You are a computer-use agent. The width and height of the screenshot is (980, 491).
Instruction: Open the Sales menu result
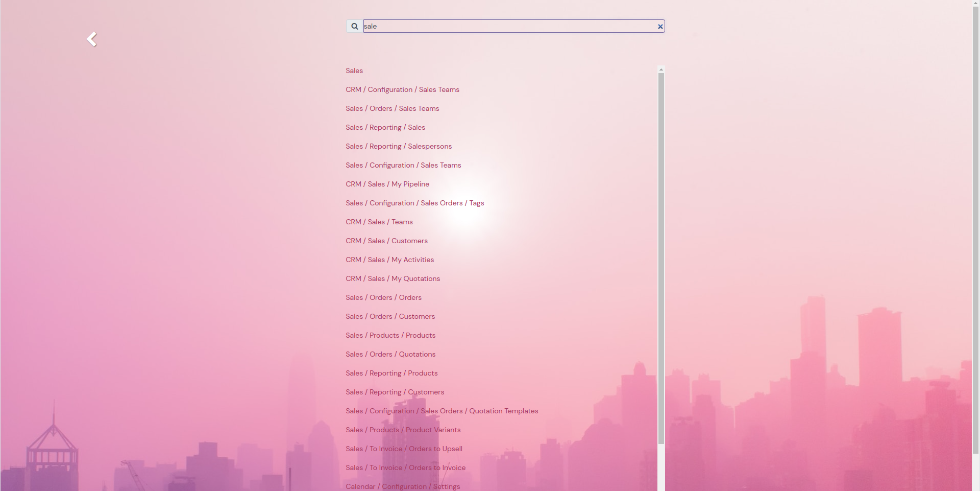pyautogui.click(x=354, y=71)
